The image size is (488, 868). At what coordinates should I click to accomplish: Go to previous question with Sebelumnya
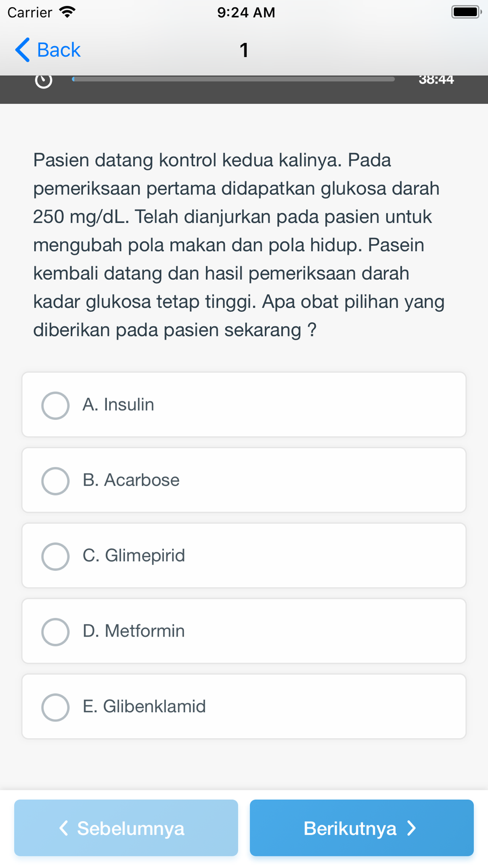point(126,828)
